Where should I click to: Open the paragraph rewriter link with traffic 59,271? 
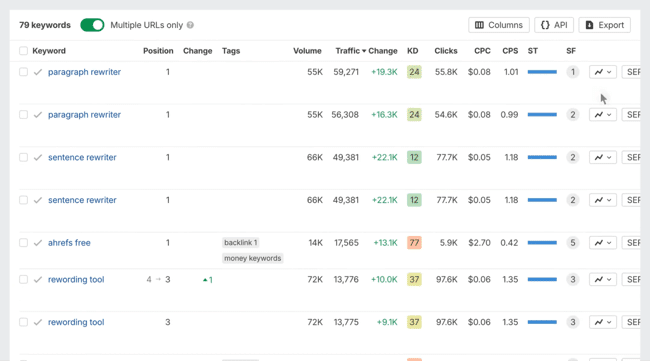tap(84, 72)
